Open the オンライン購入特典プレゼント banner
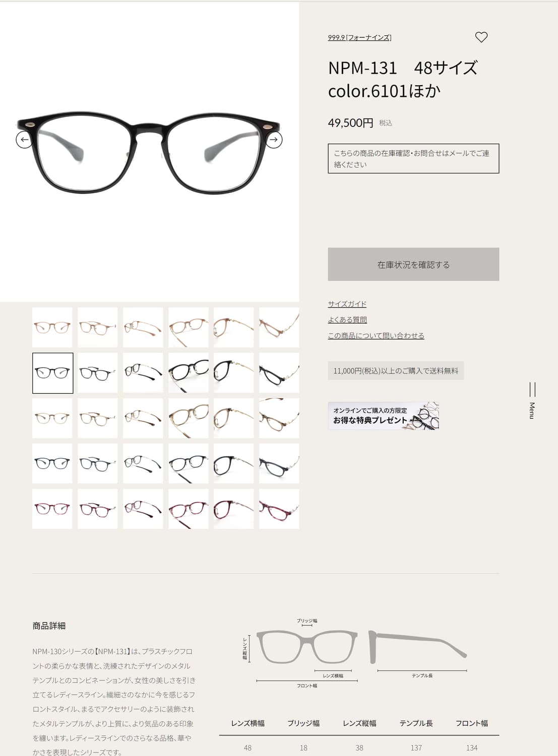The height and width of the screenshot is (756, 558). click(383, 416)
